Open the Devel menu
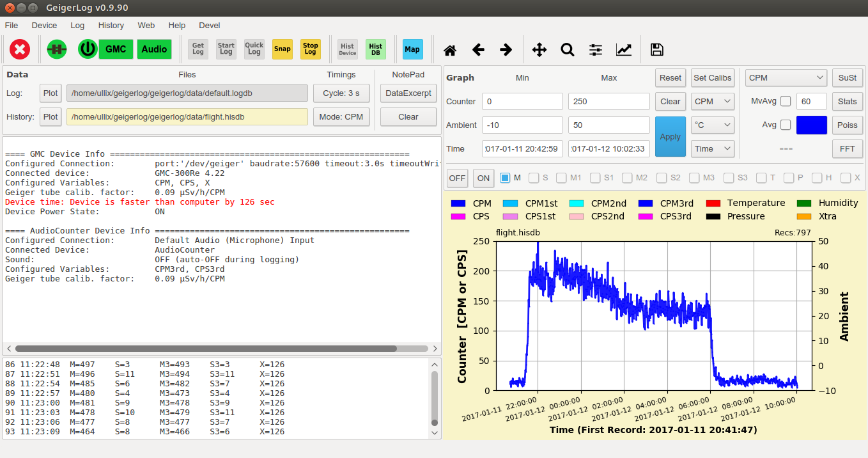The width and height of the screenshot is (868, 458). point(209,25)
